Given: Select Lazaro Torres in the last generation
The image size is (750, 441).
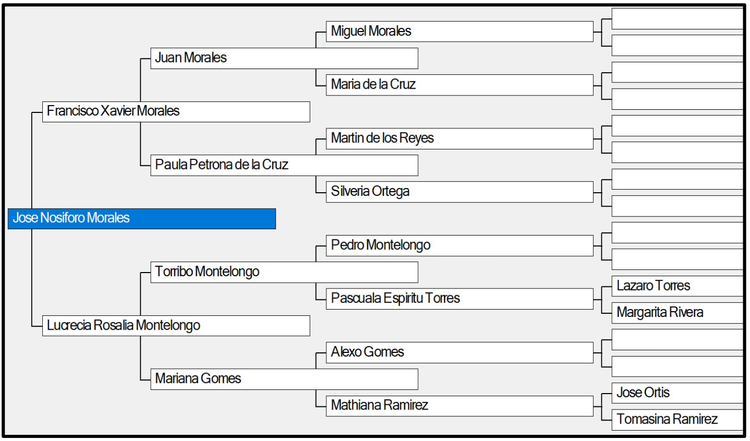Looking at the screenshot, I should point(677,286).
